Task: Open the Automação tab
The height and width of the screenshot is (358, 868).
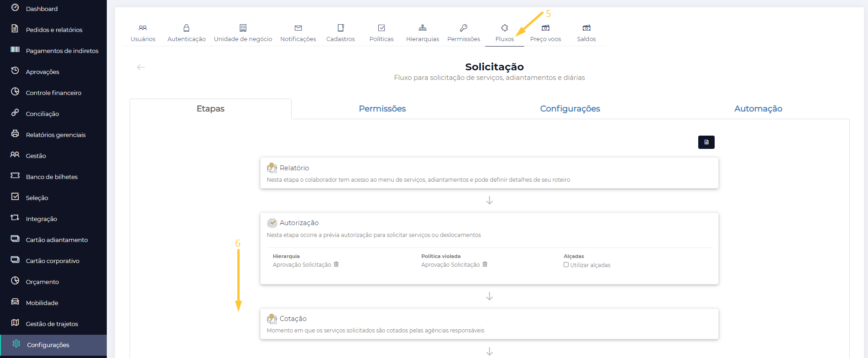Action: click(758, 109)
